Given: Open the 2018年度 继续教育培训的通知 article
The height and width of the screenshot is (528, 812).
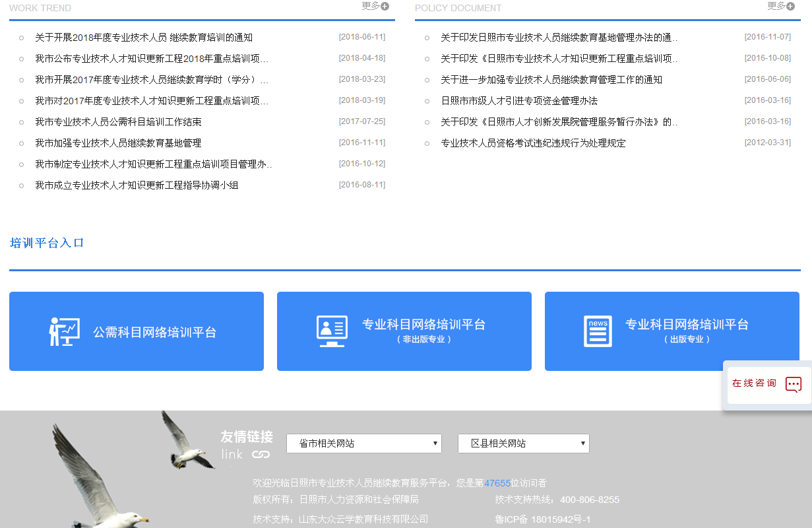Looking at the screenshot, I should click(x=144, y=38).
